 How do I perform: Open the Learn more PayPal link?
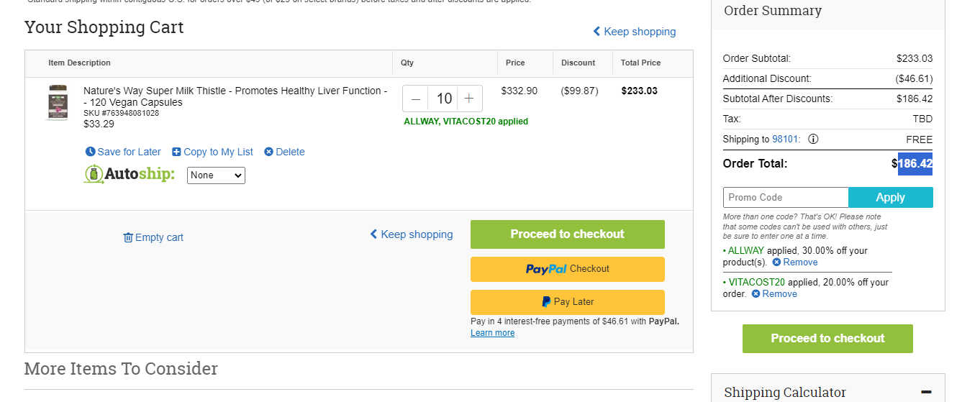(x=493, y=333)
